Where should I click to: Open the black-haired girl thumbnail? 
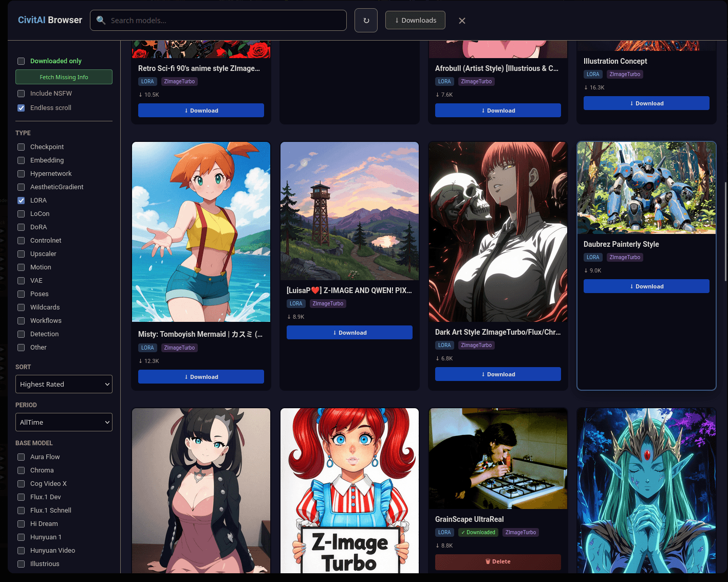pos(201,491)
